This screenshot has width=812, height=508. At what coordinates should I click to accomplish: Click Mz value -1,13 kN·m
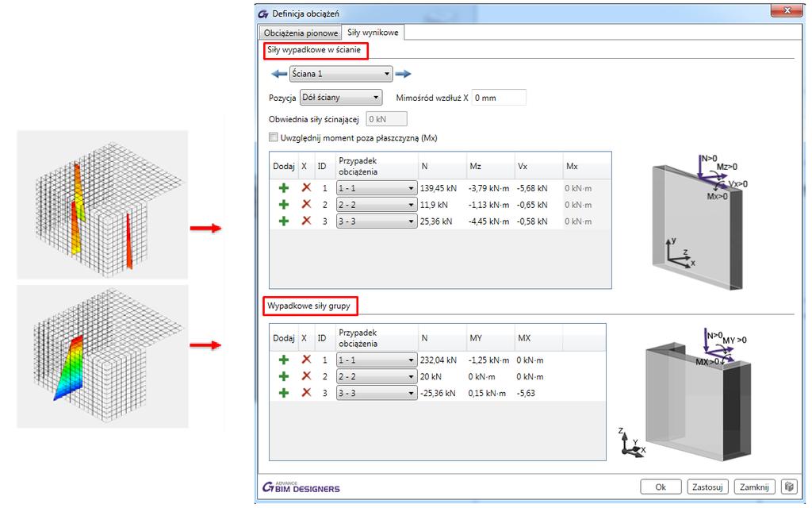coord(488,205)
